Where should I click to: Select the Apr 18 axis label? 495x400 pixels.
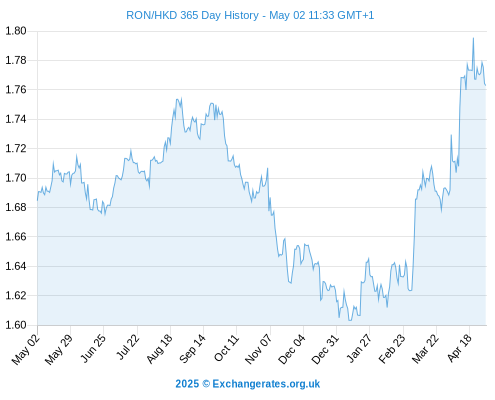click(x=459, y=348)
